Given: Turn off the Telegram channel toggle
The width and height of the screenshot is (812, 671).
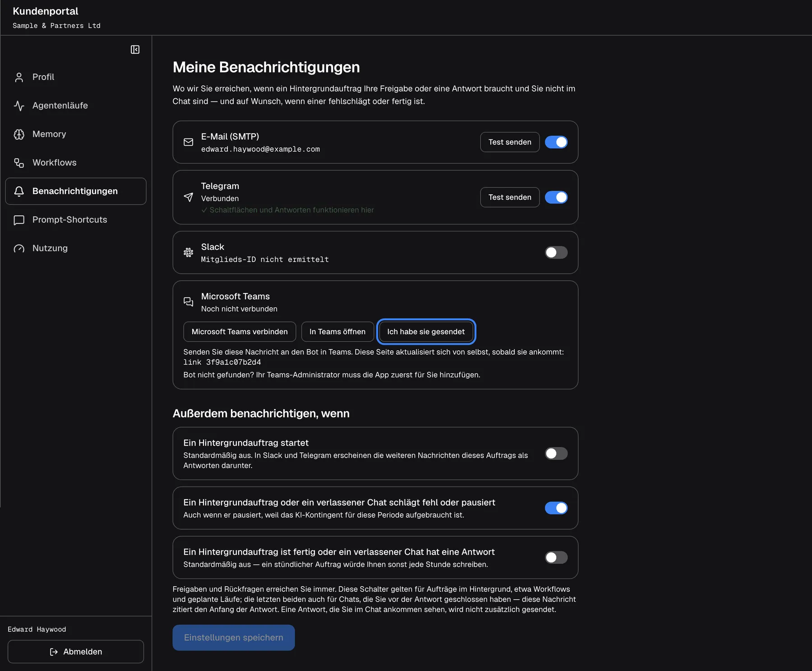Looking at the screenshot, I should pyautogui.click(x=556, y=197).
